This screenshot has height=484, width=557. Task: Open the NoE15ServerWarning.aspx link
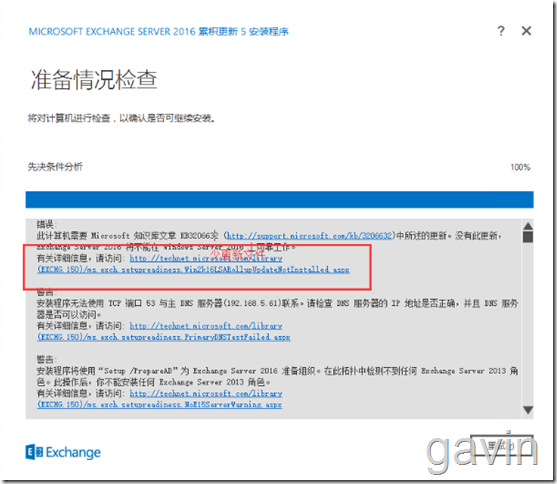(159, 404)
